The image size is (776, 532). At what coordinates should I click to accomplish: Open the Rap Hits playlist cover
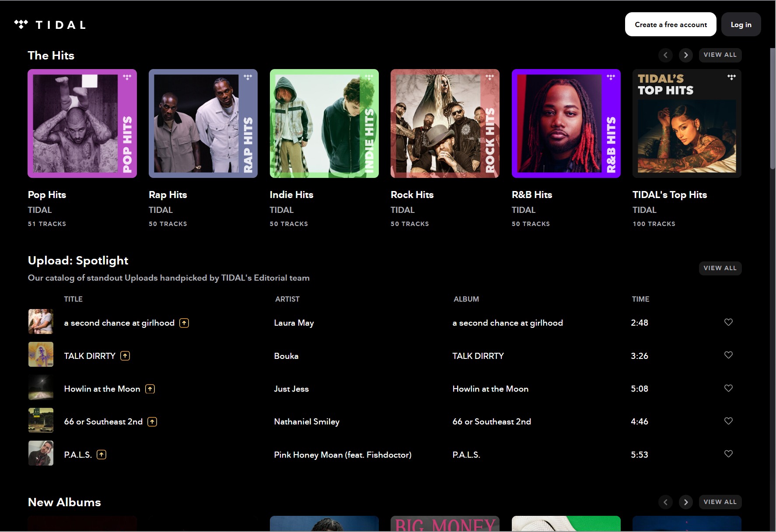pyautogui.click(x=203, y=123)
